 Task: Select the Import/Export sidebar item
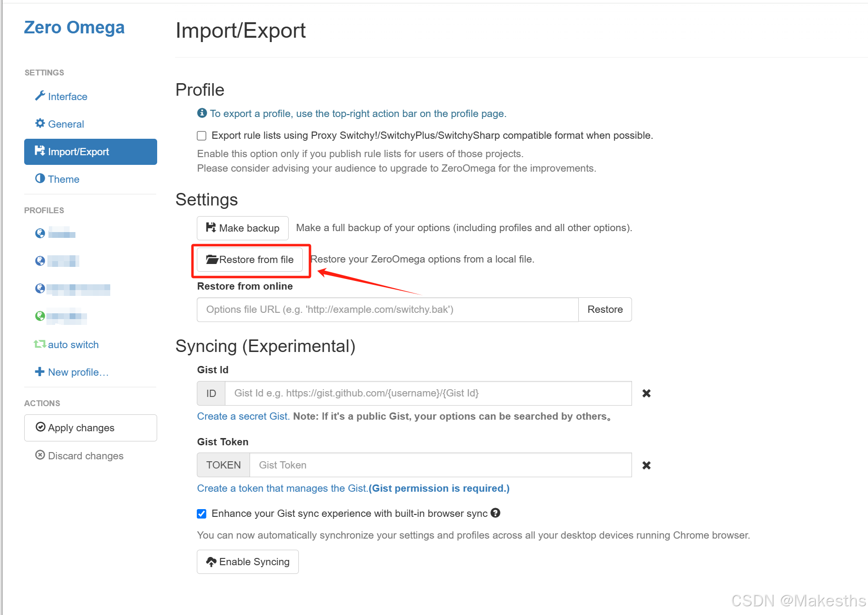click(90, 152)
